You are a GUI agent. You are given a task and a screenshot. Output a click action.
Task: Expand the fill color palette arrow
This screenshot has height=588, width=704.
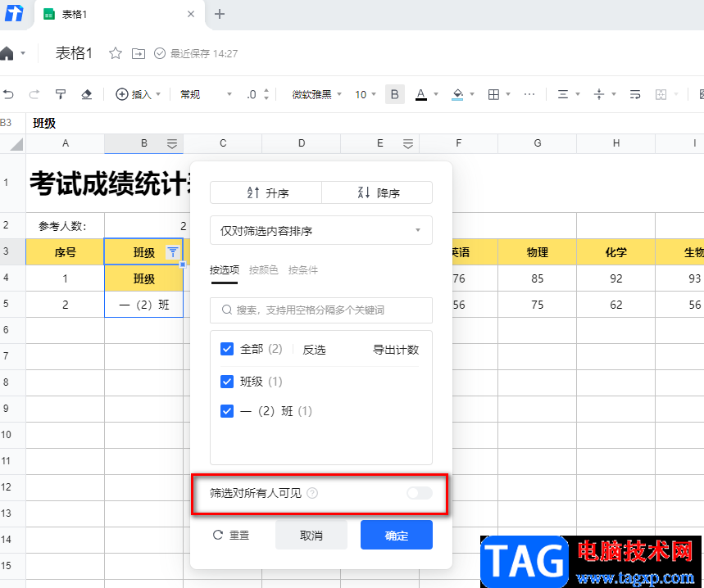pyautogui.click(x=472, y=94)
